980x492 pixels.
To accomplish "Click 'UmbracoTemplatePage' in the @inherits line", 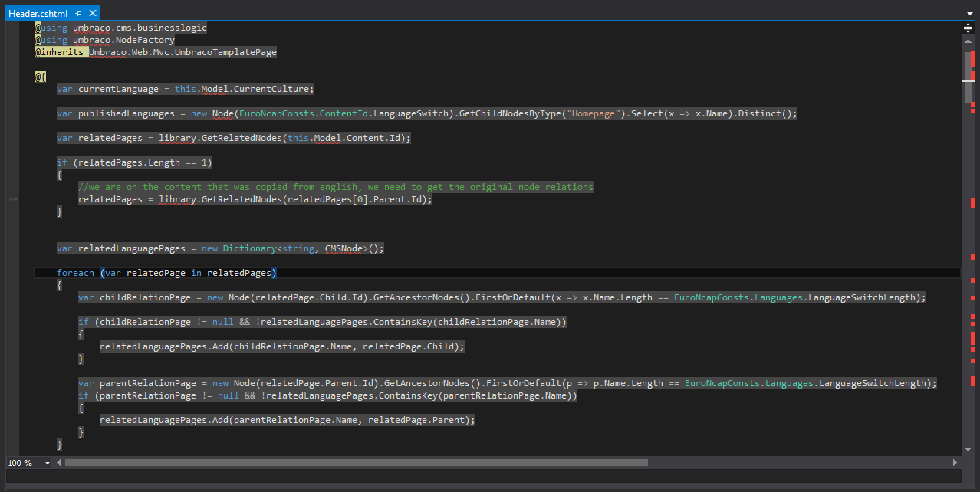I will pyautogui.click(x=225, y=52).
